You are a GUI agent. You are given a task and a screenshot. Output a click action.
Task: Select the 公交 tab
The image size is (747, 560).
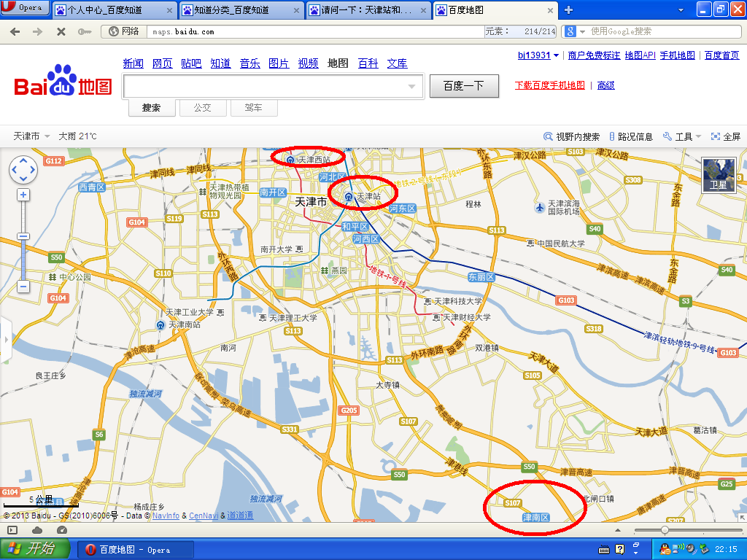(x=203, y=108)
